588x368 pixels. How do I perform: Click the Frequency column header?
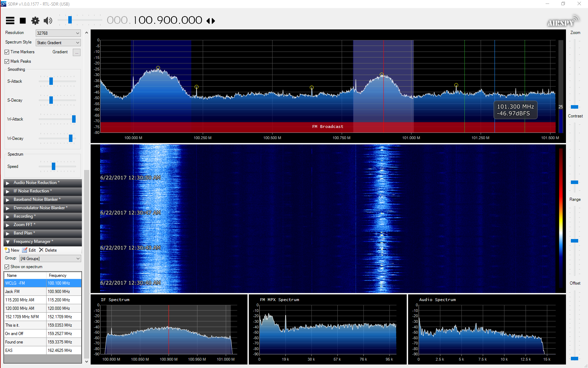(64, 275)
